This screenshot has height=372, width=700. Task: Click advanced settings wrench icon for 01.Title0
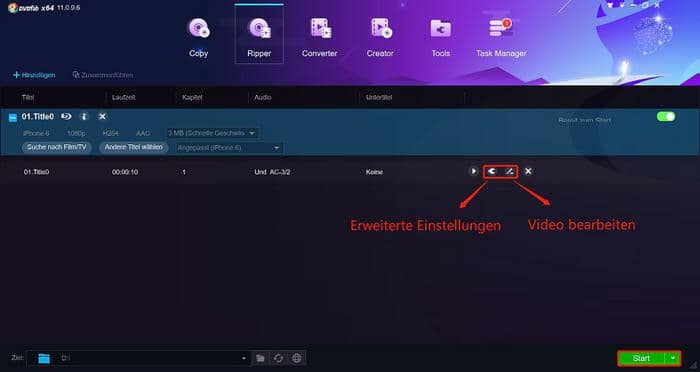pos(492,171)
